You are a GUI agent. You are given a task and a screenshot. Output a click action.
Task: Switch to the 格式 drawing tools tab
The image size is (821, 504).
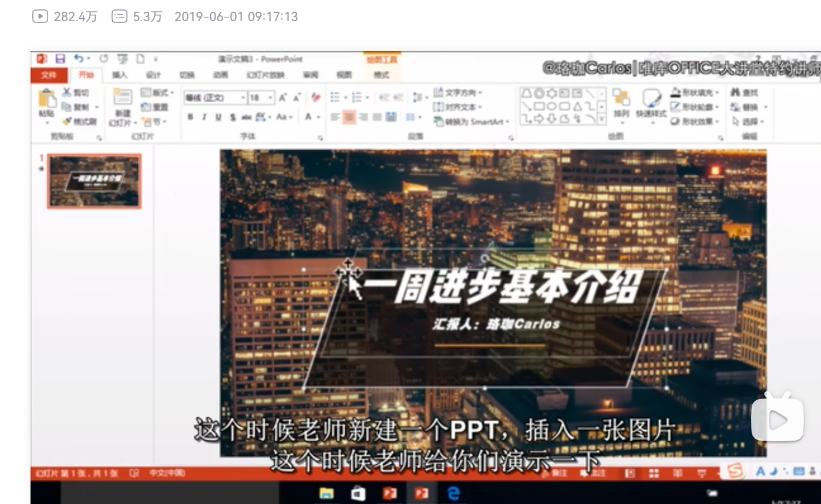382,75
